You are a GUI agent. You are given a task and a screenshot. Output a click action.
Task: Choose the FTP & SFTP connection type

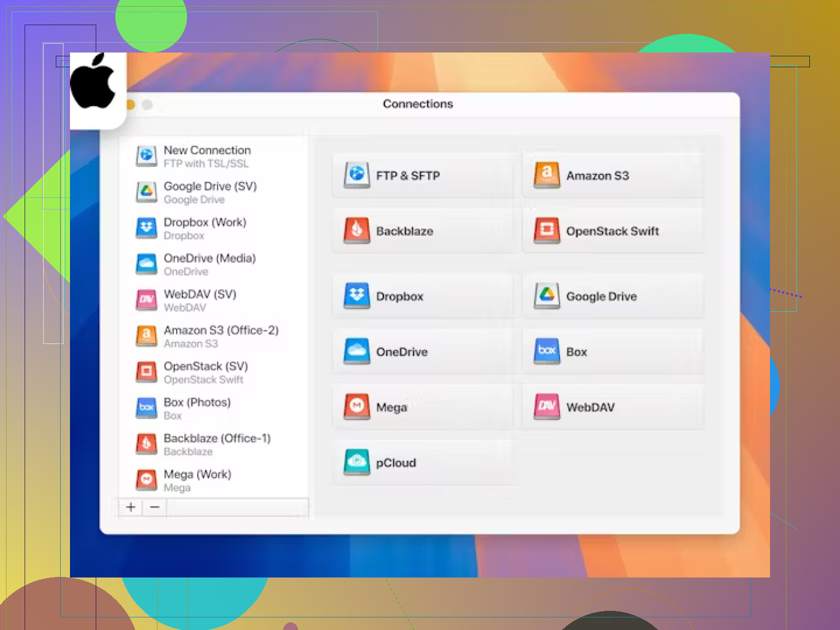pos(424,175)
